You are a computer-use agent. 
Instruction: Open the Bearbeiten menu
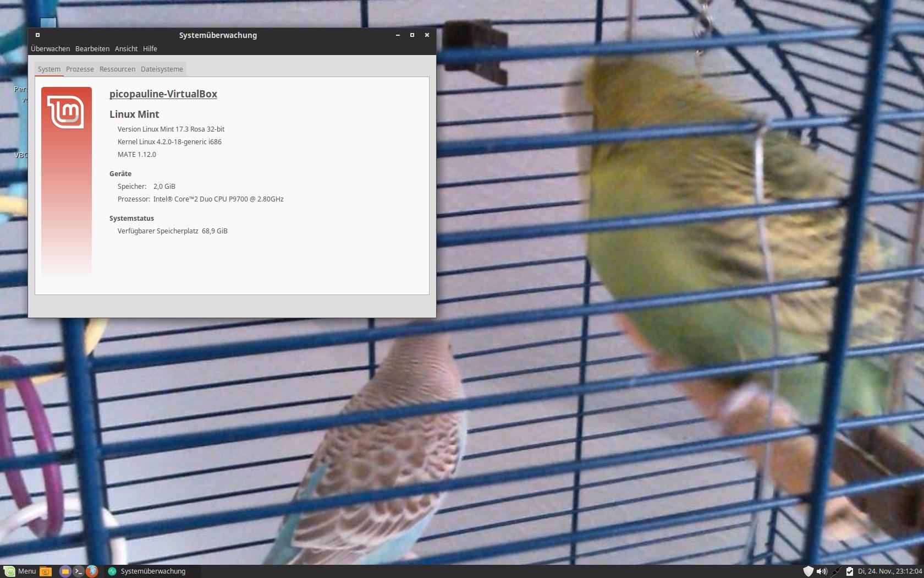[92, 49]
